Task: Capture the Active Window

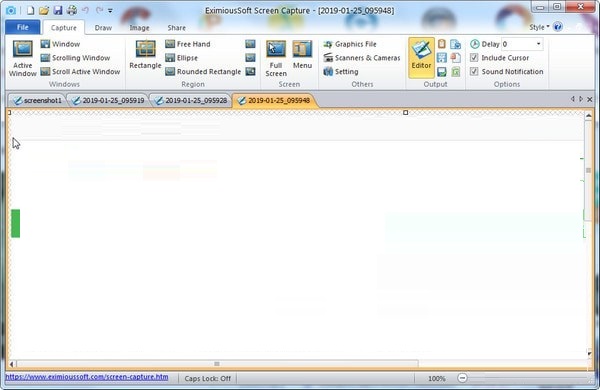Action: click(x=23, y=58)
